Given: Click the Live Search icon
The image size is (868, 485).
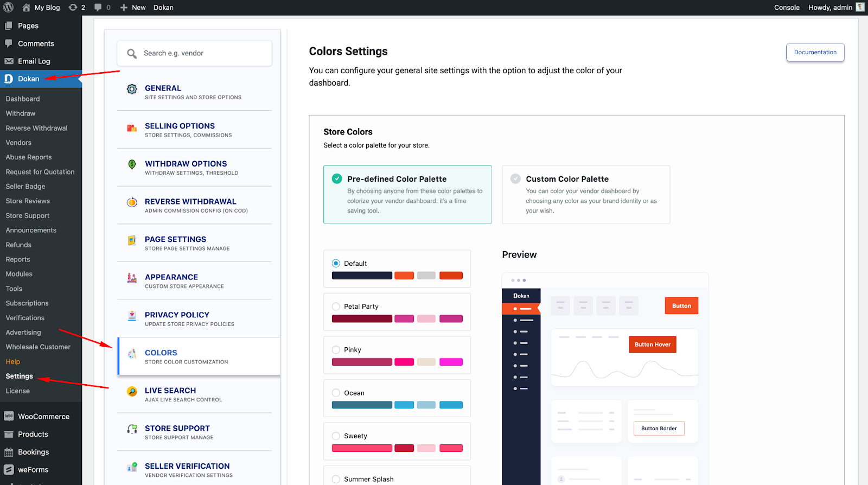Looking at the screenshot, I should (132, 392).
